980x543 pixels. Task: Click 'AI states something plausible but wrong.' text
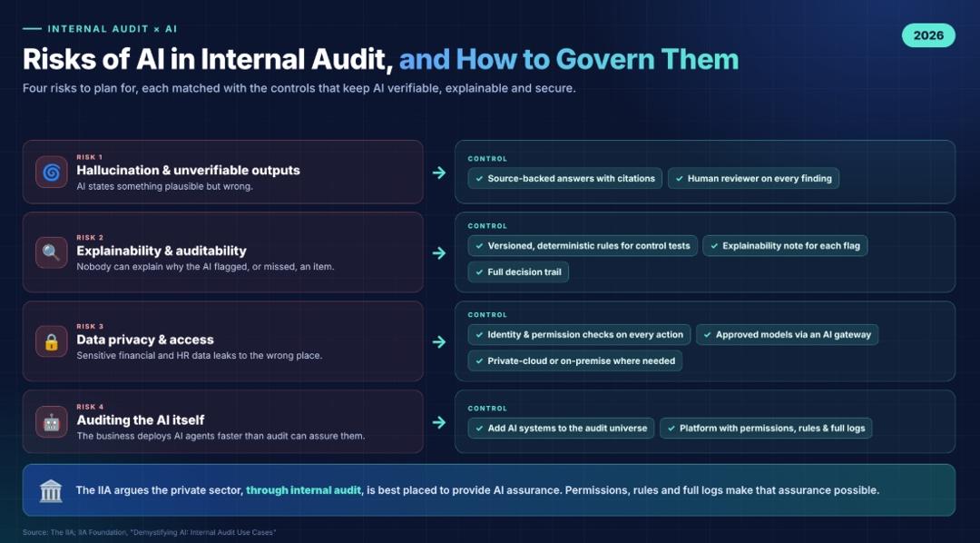[165, 186]
